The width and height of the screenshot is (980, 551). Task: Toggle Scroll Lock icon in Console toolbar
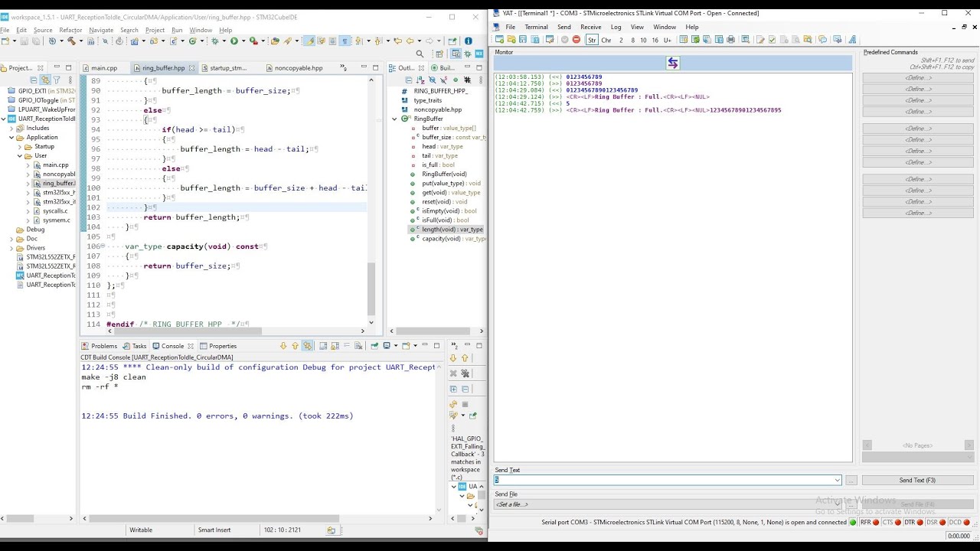(x=335, y=346)
